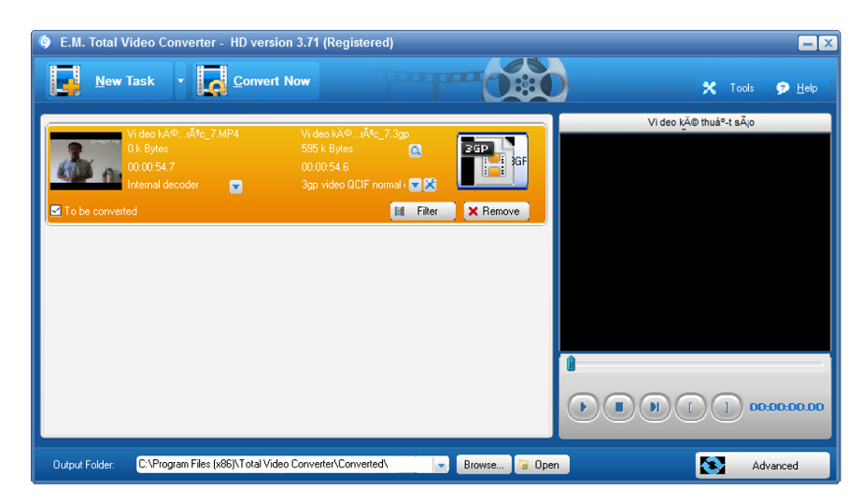Click the Filter button

coord(423,211)
